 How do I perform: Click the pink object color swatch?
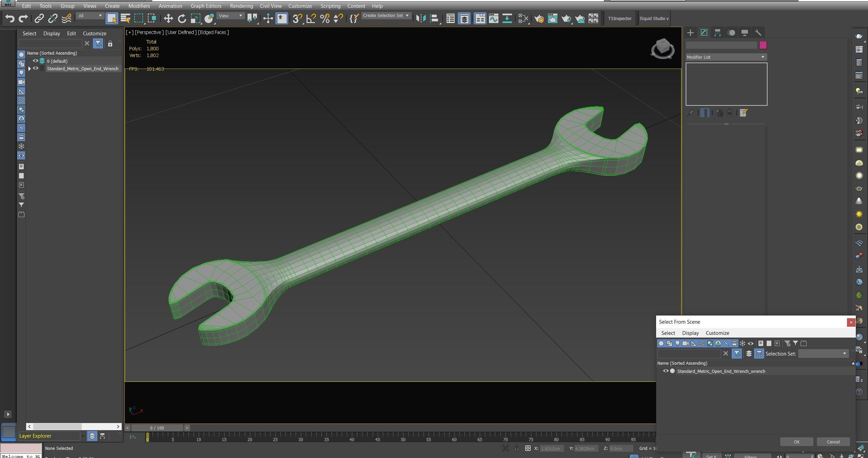[763, 45]
